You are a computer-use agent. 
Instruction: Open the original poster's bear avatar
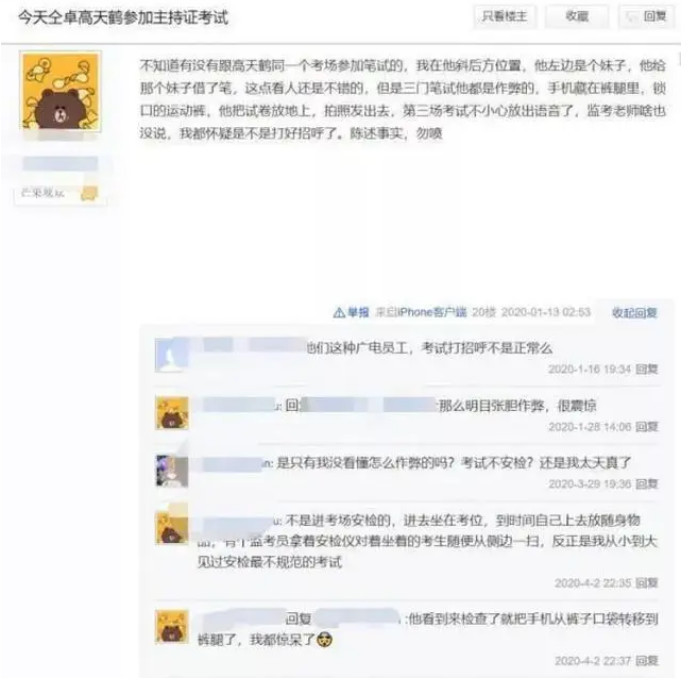[x=61, y=91]
